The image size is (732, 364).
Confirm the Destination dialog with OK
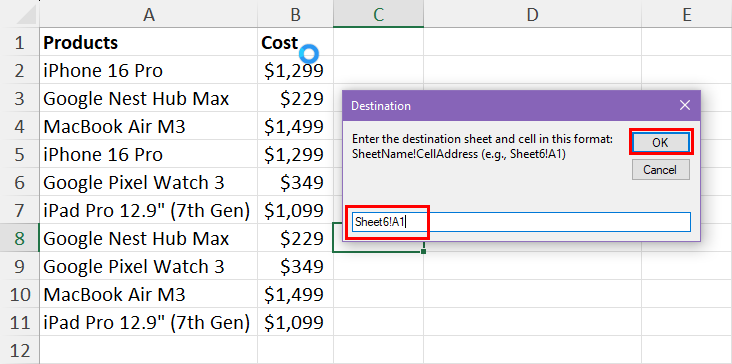pos(660,142)
